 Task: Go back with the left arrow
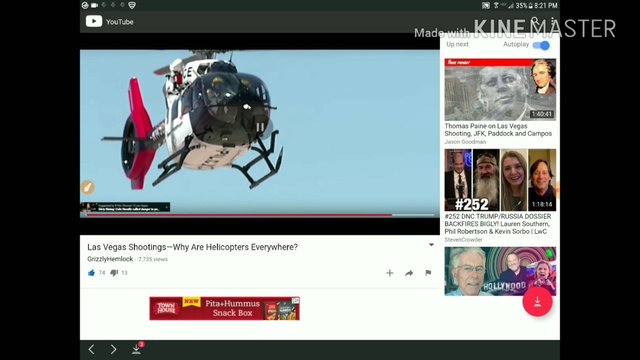point(91,349)
